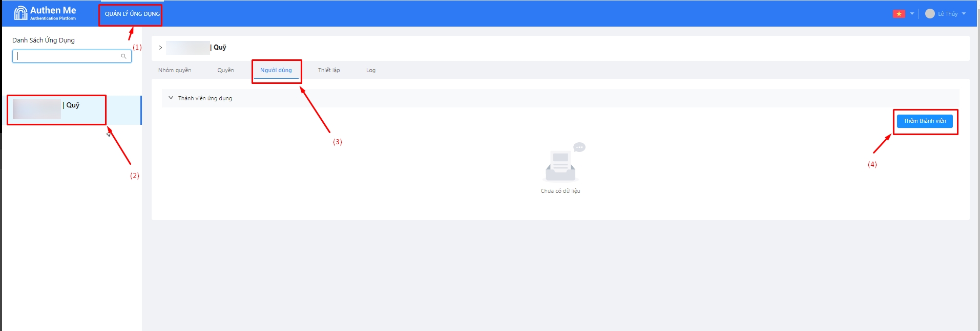Image resolution: width=980 pixels, height=331 pixels.
Task: Open the language dropdown arrow
Action: [x=912, y=14]
